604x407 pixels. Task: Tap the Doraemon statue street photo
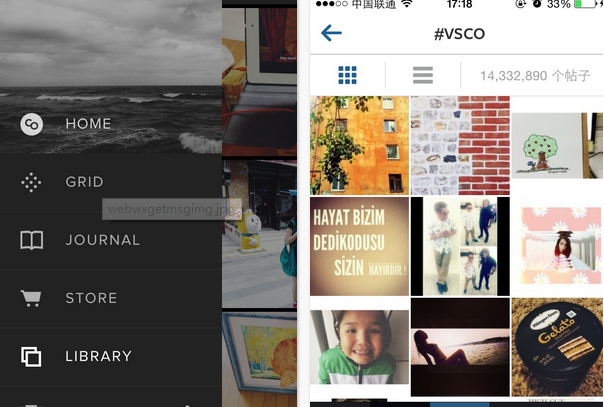point(259,234)
